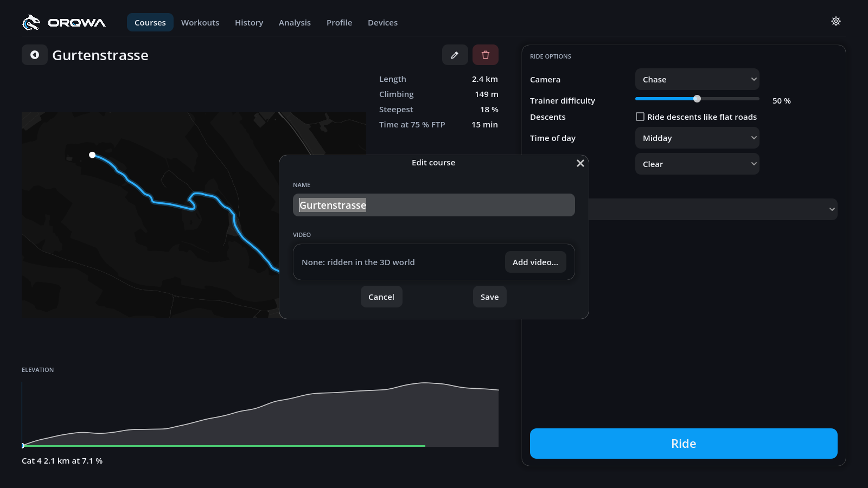Click the Gurtenstrasse page title
The image size is (868, 488).
100,55
